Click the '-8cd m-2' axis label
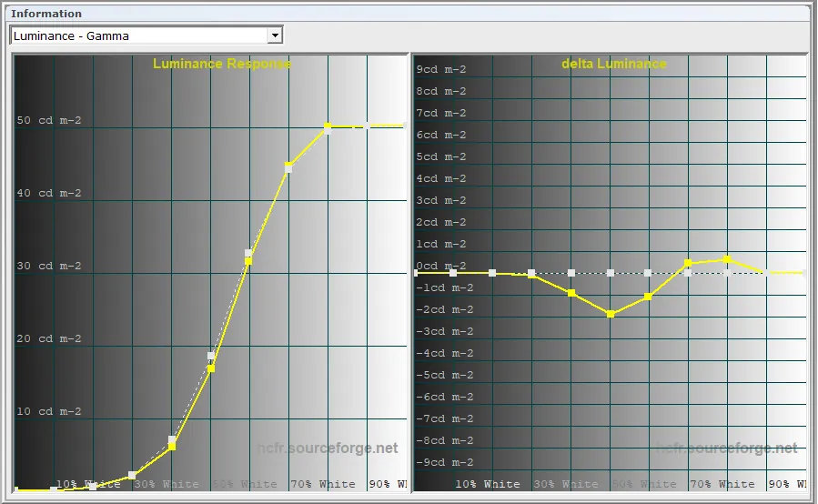Screen dimensions: 818x504 click(444, 440)
